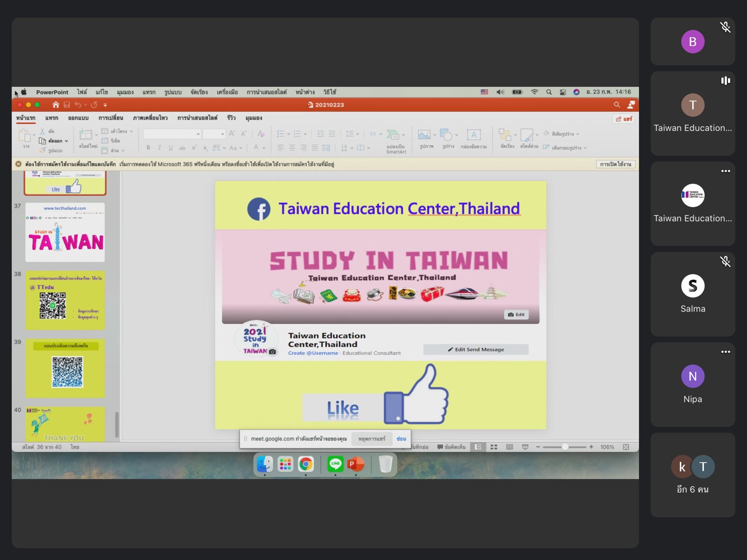Click the Cut scissors icon (ตัด)
The image size is (747, 560).
(42, 131)
